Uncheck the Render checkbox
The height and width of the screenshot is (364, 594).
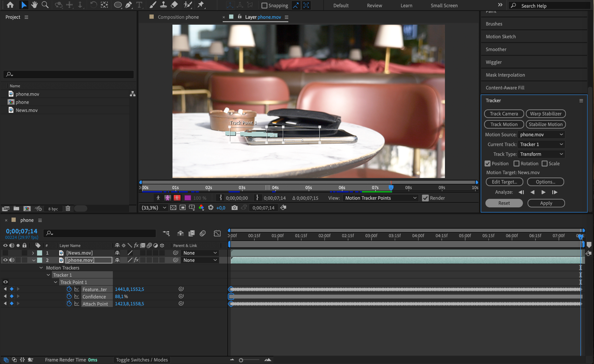pos(425,198)
